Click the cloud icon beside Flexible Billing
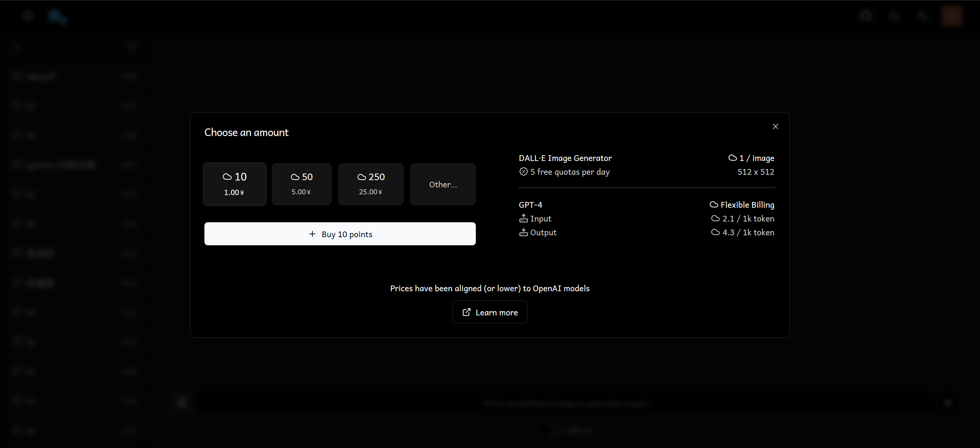980x448 pixels. coord(714,205)
